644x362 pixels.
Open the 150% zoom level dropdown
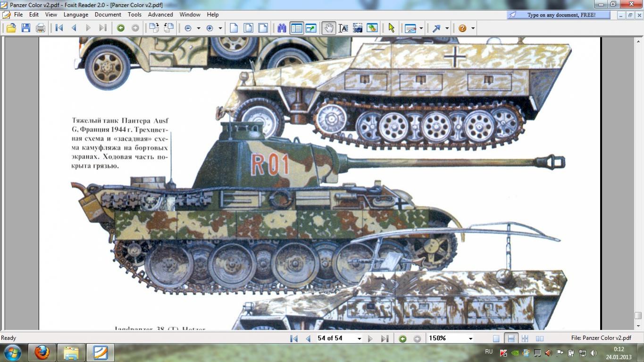pyautogui.click(x=470, y=338)
